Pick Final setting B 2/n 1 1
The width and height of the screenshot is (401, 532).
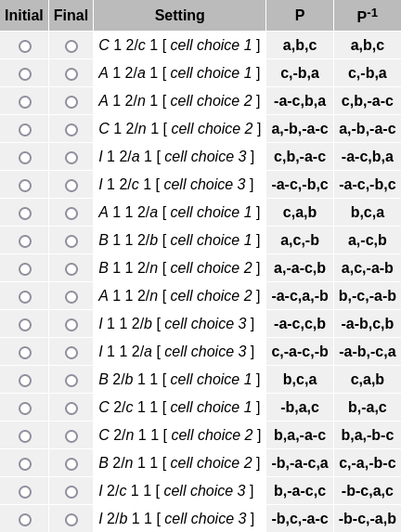(x=71, y=463)
